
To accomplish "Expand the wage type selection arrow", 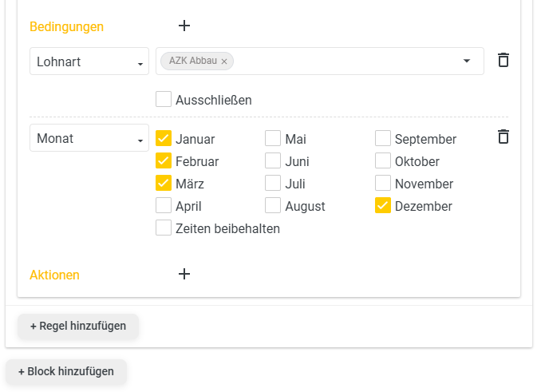I will (467, 61).
